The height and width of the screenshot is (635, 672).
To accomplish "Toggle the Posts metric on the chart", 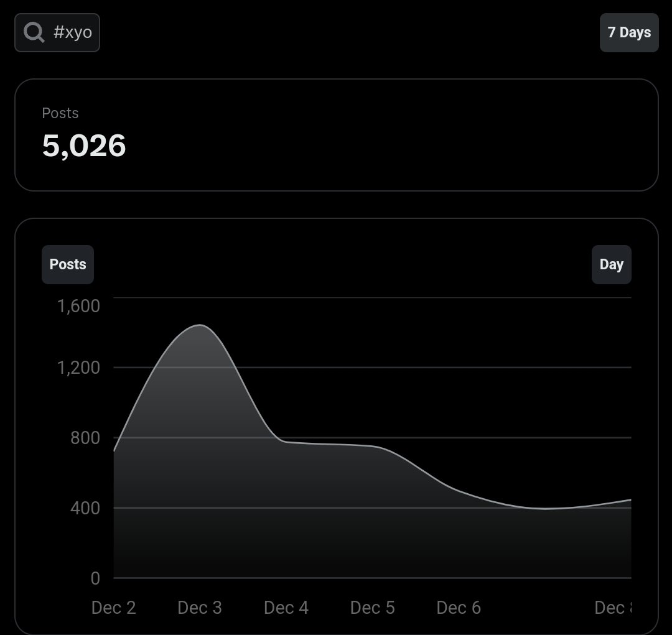I will tap(67, 264).
